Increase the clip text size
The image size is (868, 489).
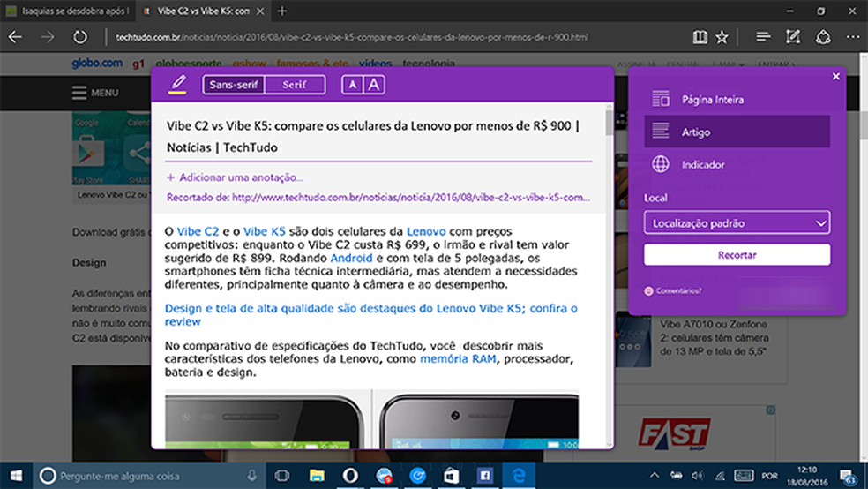click(x=374, y=85)
